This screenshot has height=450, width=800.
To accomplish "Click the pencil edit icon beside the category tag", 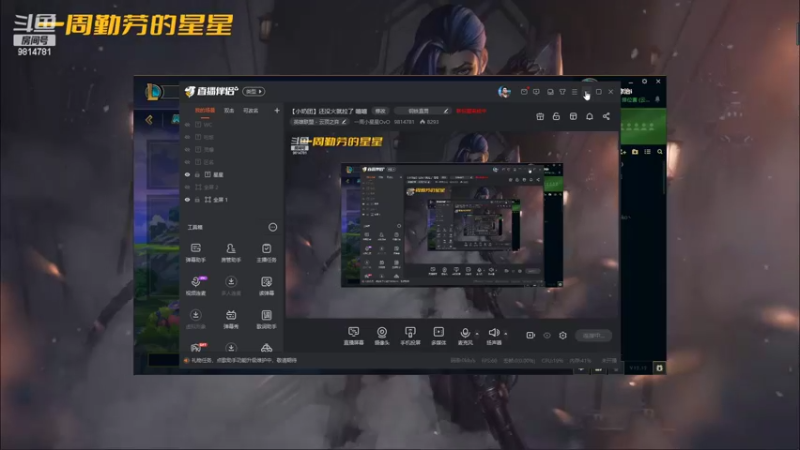I will coord(344,122).
